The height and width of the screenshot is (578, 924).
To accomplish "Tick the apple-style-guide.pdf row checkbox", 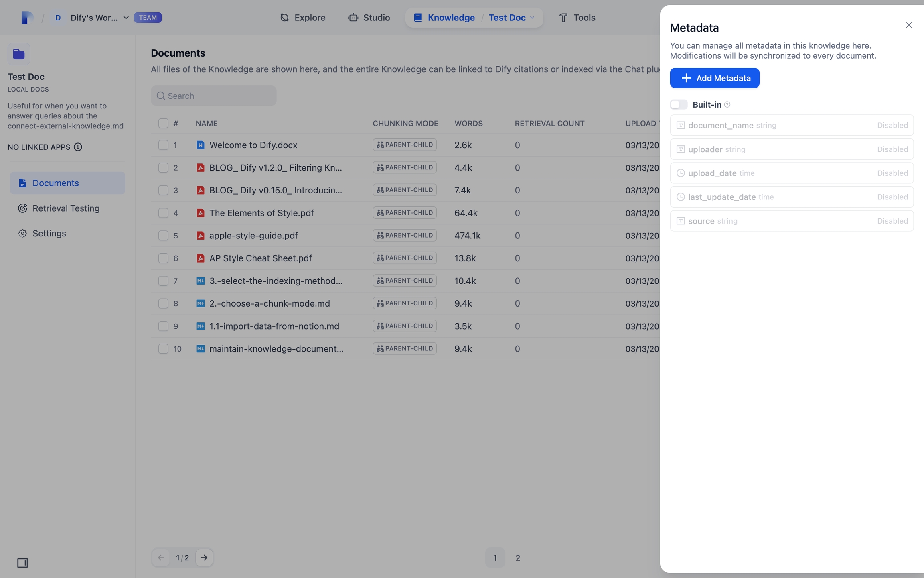I will coord(163,236).
